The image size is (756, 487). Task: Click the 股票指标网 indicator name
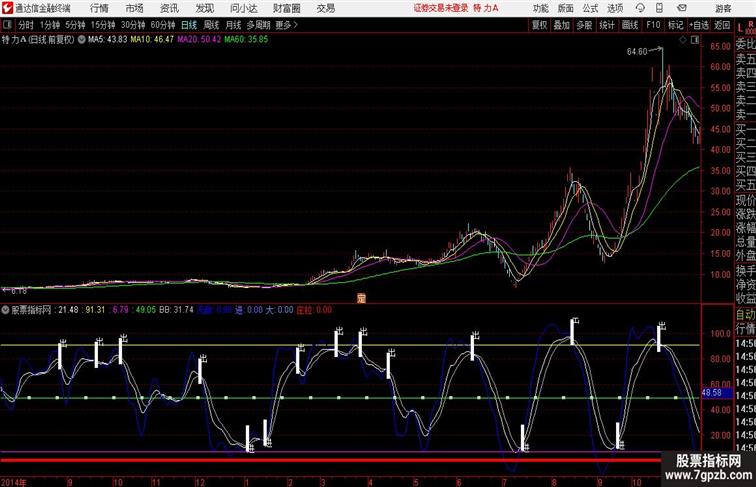(x=31, y=310)
